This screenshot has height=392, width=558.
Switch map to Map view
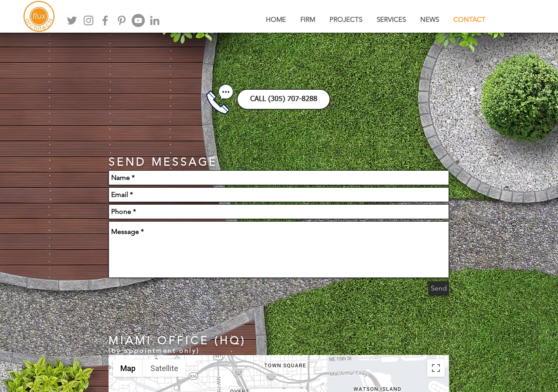click(128, 368)
